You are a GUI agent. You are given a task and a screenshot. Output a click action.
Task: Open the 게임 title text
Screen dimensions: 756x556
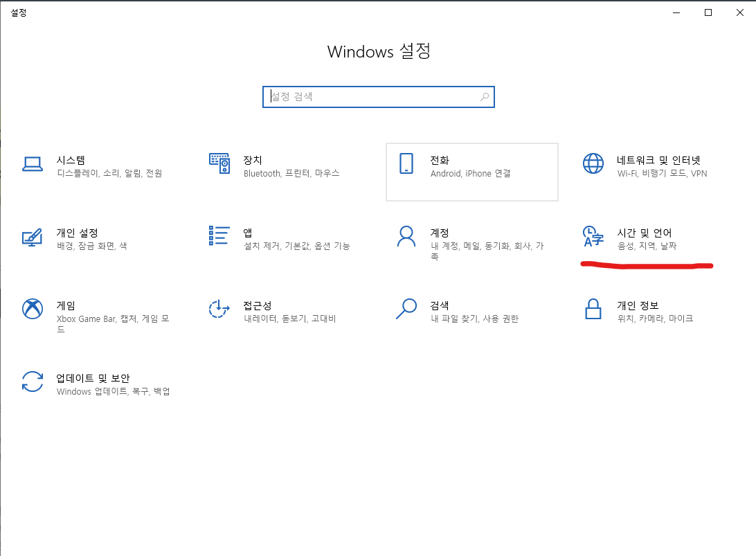pyautogui.click(x=66, y=306)
